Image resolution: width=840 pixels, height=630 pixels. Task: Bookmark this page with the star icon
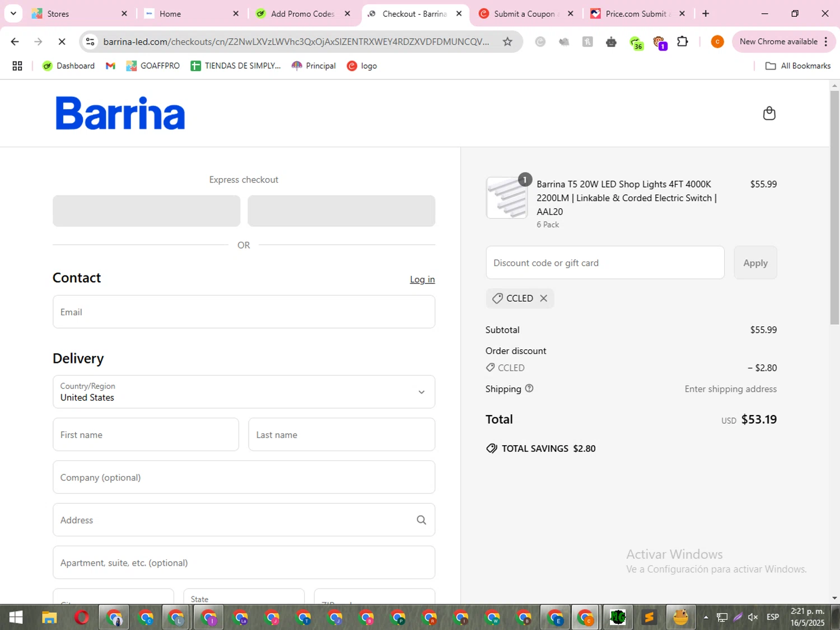(x=507, y=41)
